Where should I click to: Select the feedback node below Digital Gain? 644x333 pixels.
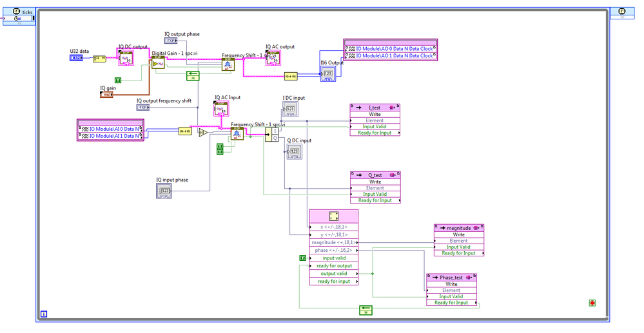pos(193,75)
